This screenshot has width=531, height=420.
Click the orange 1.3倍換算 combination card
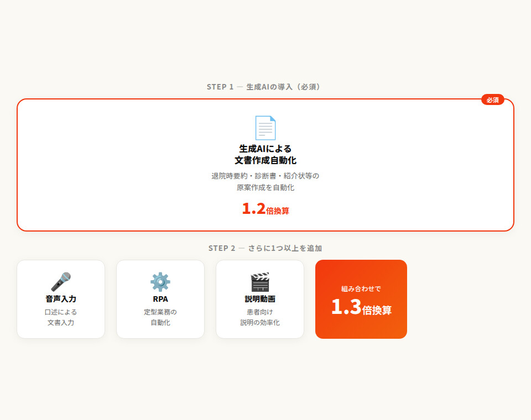pyautogui.click(x=361, y=299)
